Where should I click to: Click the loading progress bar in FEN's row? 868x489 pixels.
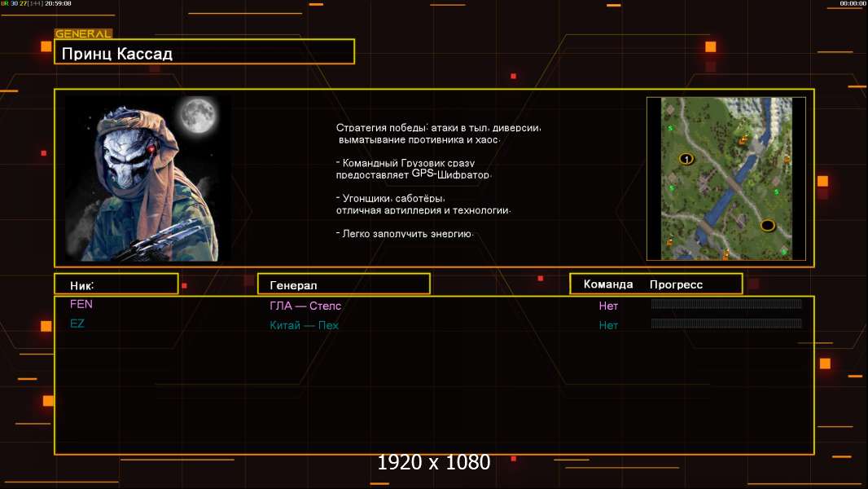[x=726, y=303]
